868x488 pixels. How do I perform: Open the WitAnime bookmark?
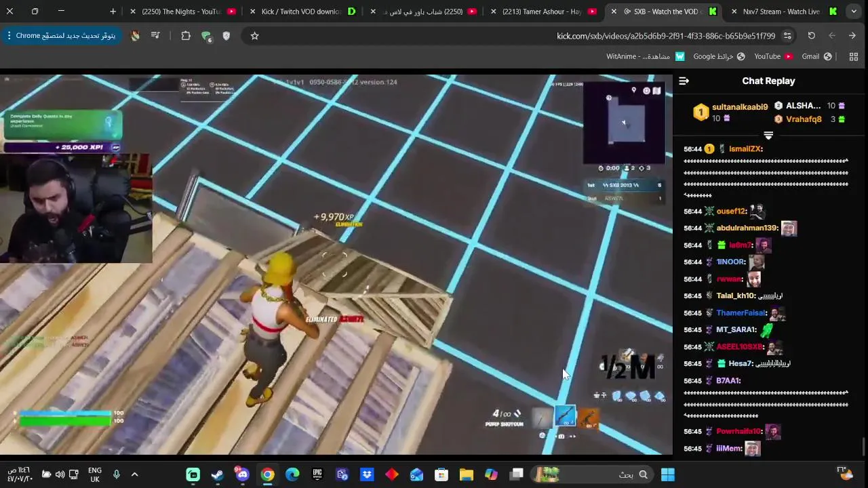(645, 56)
